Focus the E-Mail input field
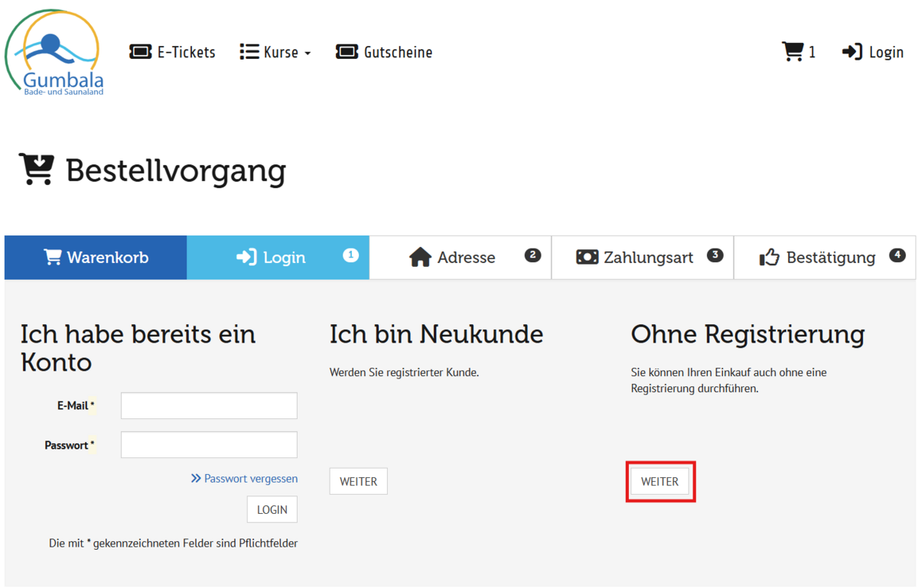Image resolution: width=918 pixels, height=588 pixels. pos(209,406)
